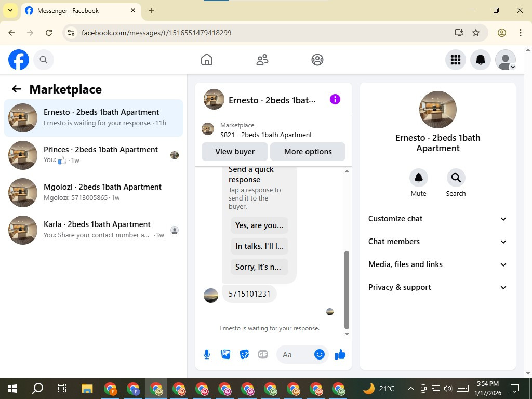
Task: Select the Messenger | Facebook tab
Action: (x=81, y=10)
